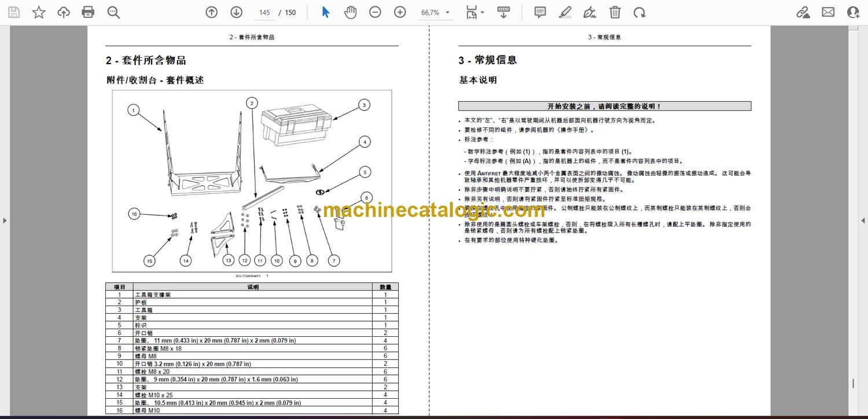868x419 pixels.
Task: Click callout number 3 beside the toolbox drawing
Action: pos(364,105)
